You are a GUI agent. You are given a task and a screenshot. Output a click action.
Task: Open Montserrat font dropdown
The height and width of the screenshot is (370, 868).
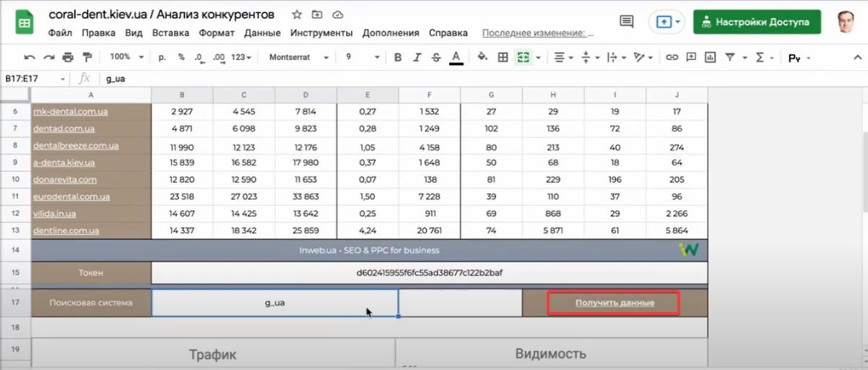(x=298, y=57)
